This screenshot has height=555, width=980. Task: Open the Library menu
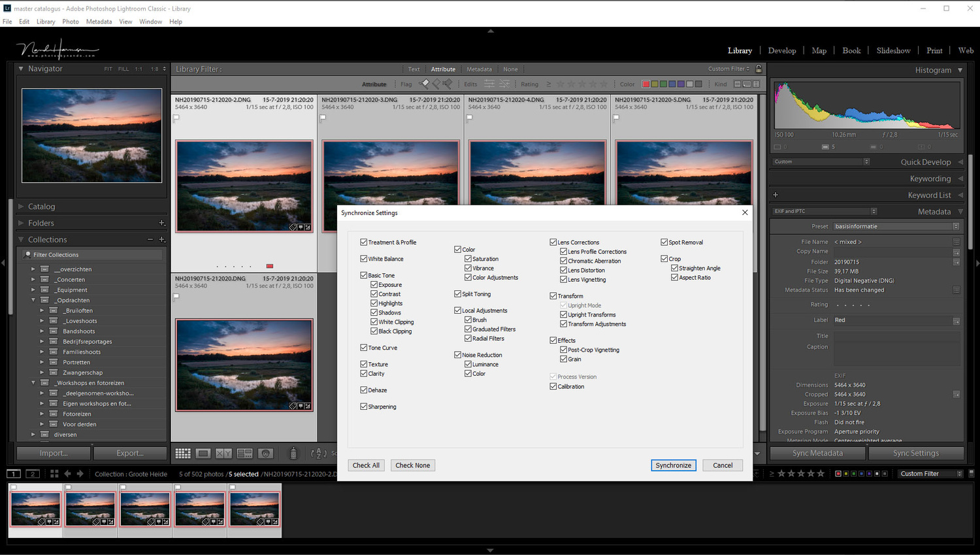pyautogui.click(x=46, y=22)
